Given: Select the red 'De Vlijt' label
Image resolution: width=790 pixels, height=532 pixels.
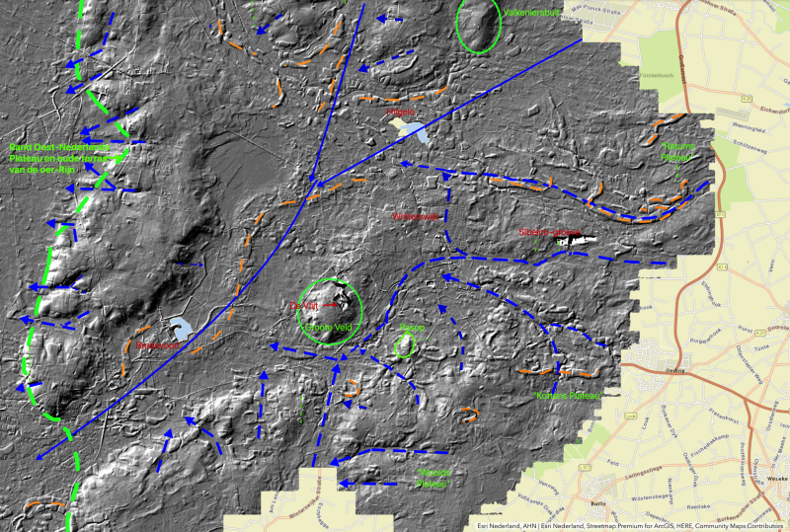Looking at the screenshot, I should coord(304,306).
